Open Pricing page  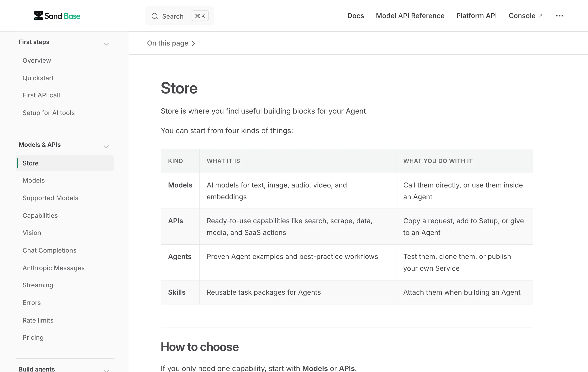tap(33, 337)
